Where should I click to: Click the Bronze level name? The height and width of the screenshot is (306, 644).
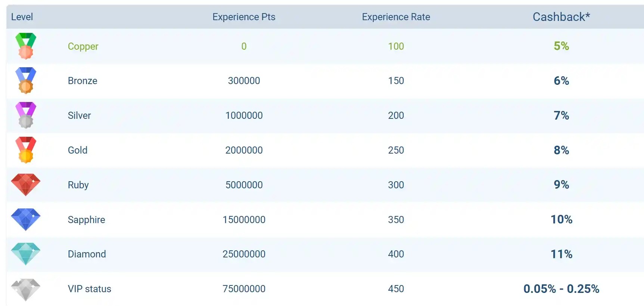click(x=83, y=81)
